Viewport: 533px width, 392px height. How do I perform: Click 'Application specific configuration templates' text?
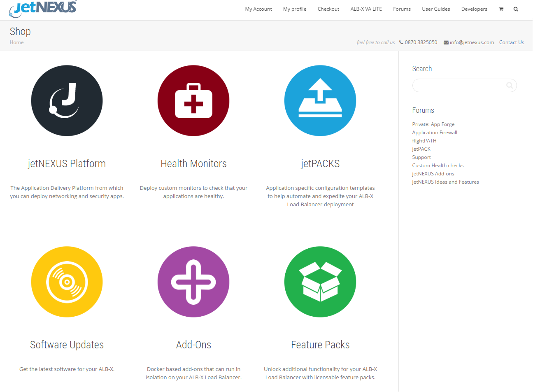tap(320, 196)
